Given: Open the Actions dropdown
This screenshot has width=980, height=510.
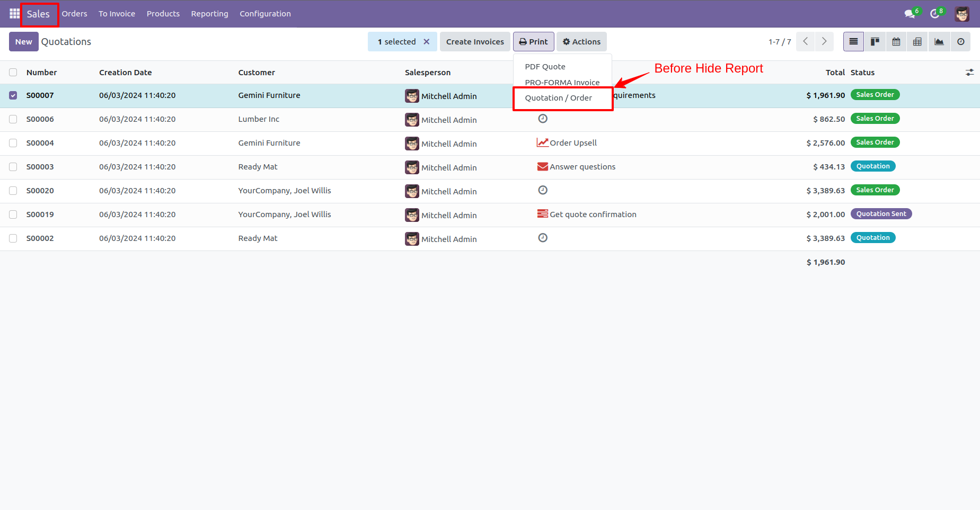Looking at the screenshot, I should 581,41.
